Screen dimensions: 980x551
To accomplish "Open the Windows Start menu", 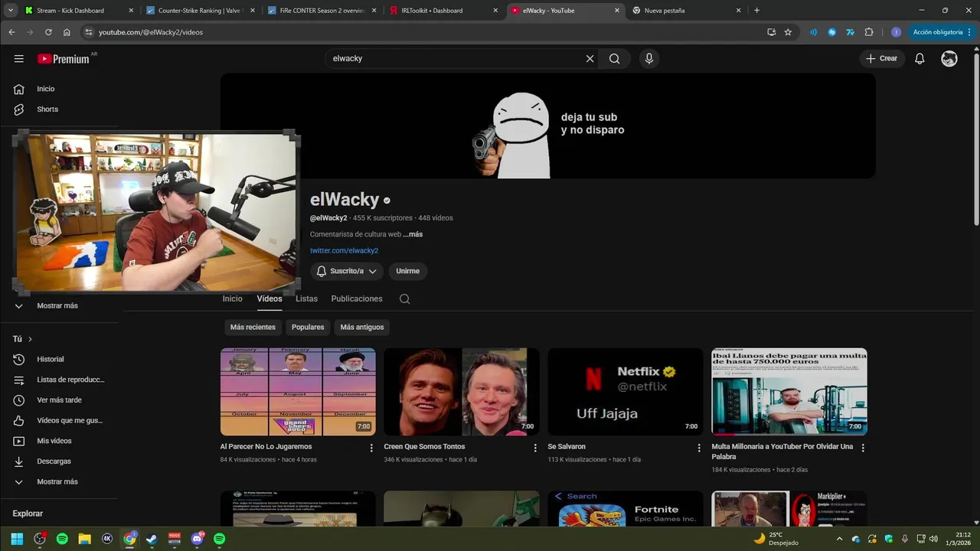I will 17,539.
